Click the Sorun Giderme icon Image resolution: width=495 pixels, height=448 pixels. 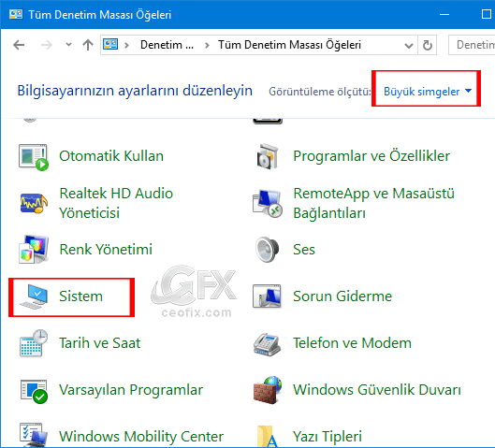(x=267, y=296)
